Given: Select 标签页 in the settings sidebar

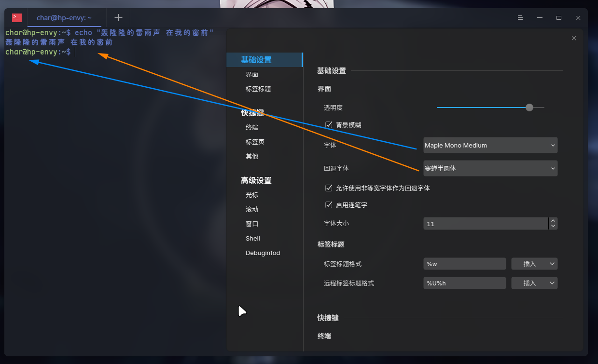Looking at the screenshot, I should tap(255, 142).
